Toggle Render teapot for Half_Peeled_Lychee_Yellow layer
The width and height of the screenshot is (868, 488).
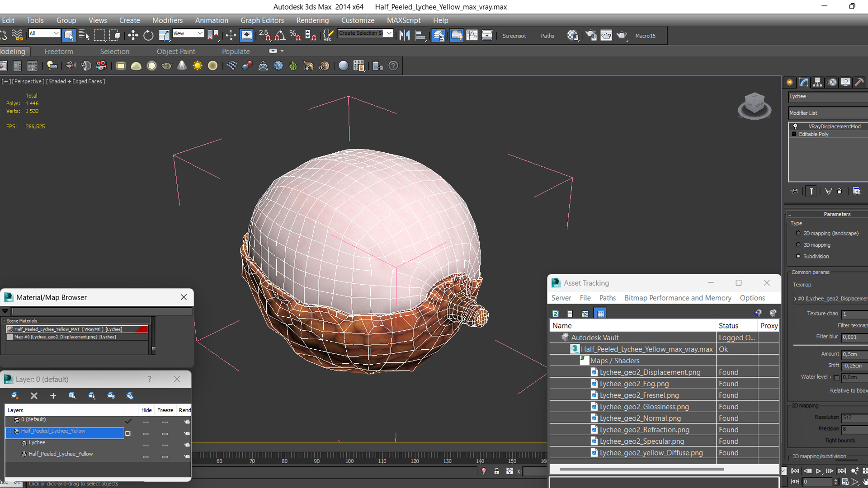click(186, 433)
